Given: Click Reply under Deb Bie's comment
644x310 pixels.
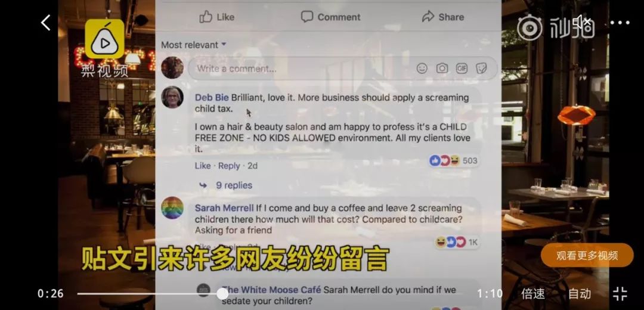Looking at the screenshot, I should point(229,166).
